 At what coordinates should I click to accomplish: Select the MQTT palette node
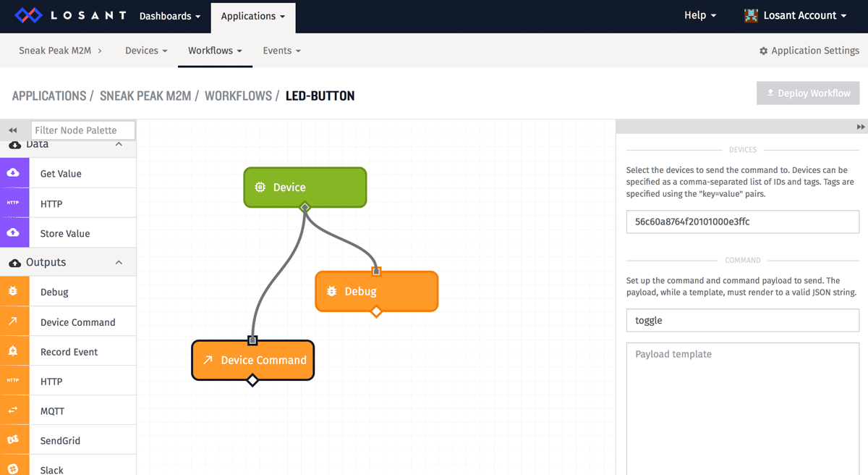tap(68, 411)
